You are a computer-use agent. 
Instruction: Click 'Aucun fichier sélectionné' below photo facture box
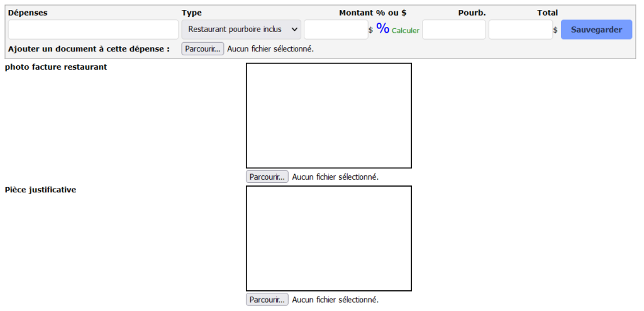[x=335, y=177]
